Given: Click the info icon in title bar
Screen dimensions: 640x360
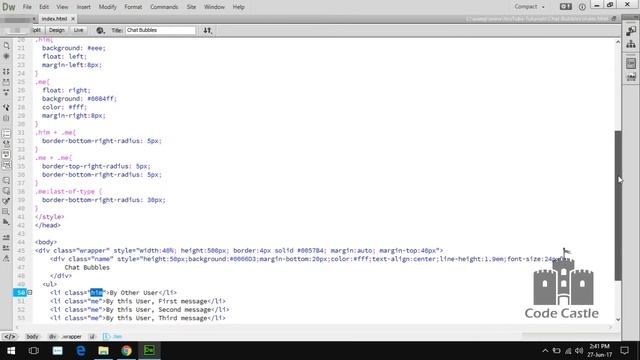Looking at the screenshot, I should coord(582,7).
